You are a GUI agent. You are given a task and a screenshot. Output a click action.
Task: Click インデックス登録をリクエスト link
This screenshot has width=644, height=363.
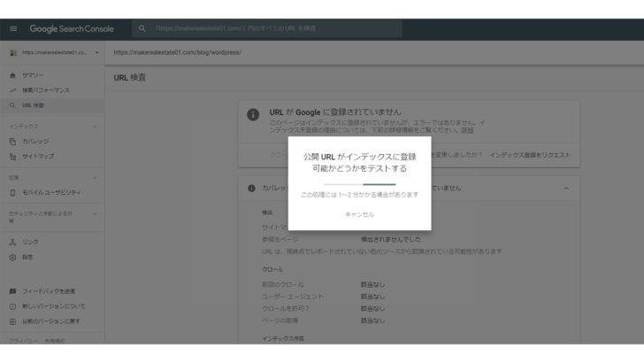[530, 155]
